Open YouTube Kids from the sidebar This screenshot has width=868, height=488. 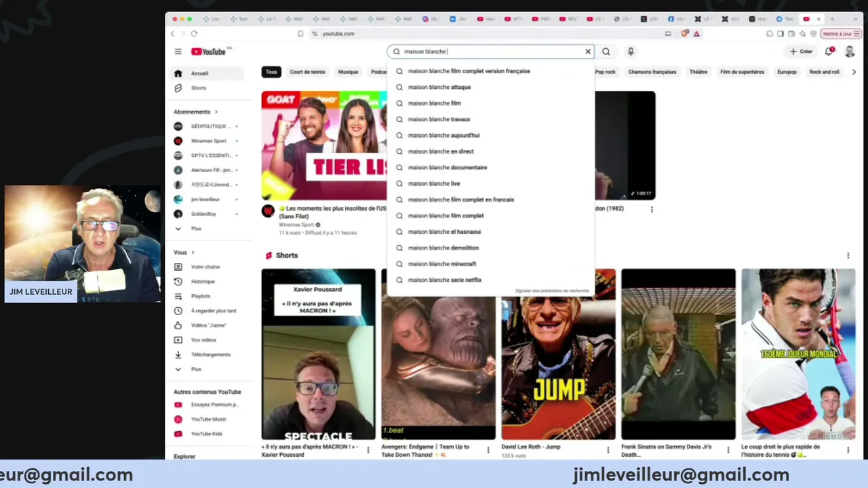tap(207, 434)
